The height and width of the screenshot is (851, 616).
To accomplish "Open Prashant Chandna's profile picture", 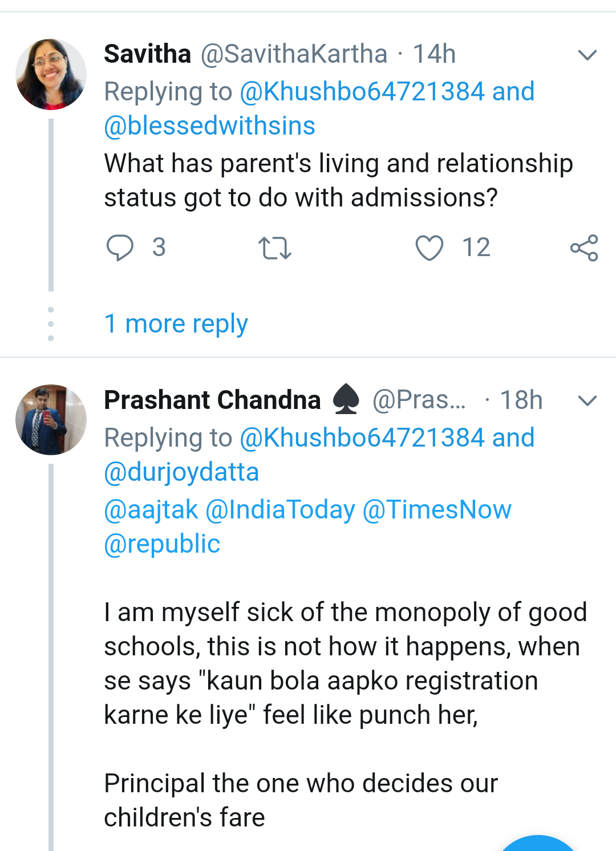I will [x=51, y=420].
